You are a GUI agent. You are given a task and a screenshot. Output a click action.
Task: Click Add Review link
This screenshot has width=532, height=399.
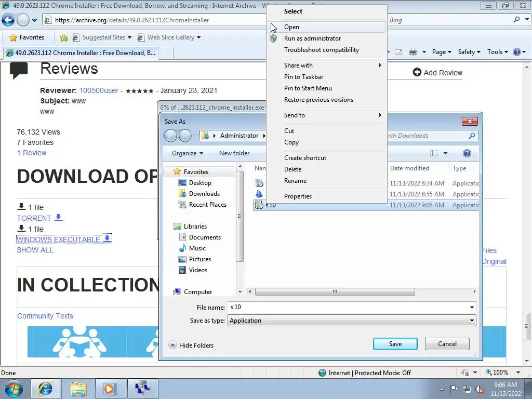(x=437, y=72)
